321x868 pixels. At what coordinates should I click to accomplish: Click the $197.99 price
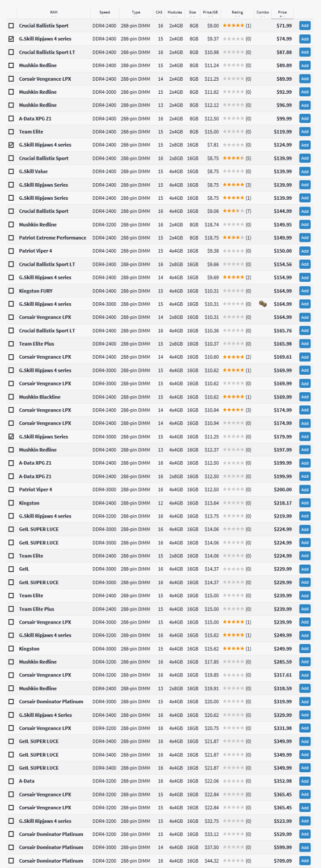(283, 450)
